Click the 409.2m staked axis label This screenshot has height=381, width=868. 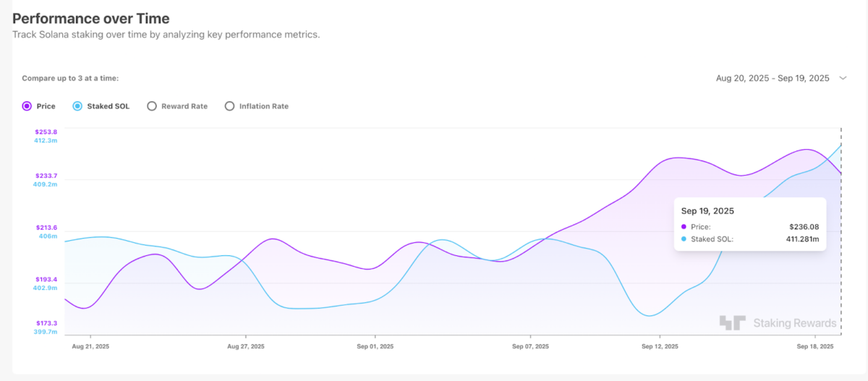pos(46,184)
